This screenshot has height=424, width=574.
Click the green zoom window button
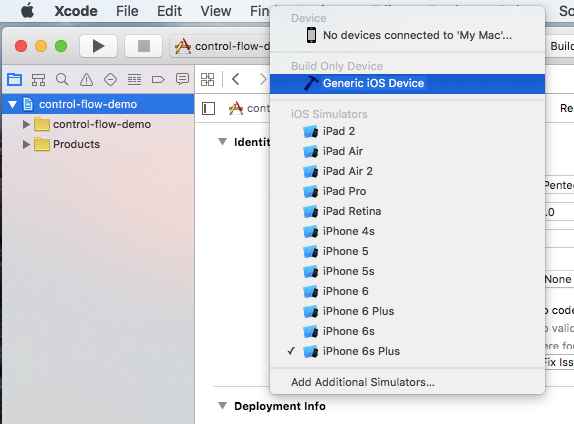[x=61, y=46]
